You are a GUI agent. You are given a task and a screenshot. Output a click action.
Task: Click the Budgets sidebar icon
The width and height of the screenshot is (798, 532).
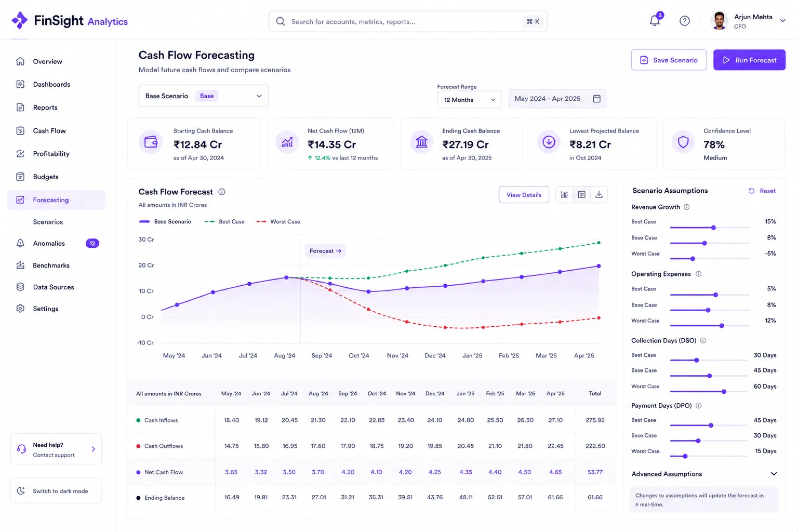tap(20, 177)
